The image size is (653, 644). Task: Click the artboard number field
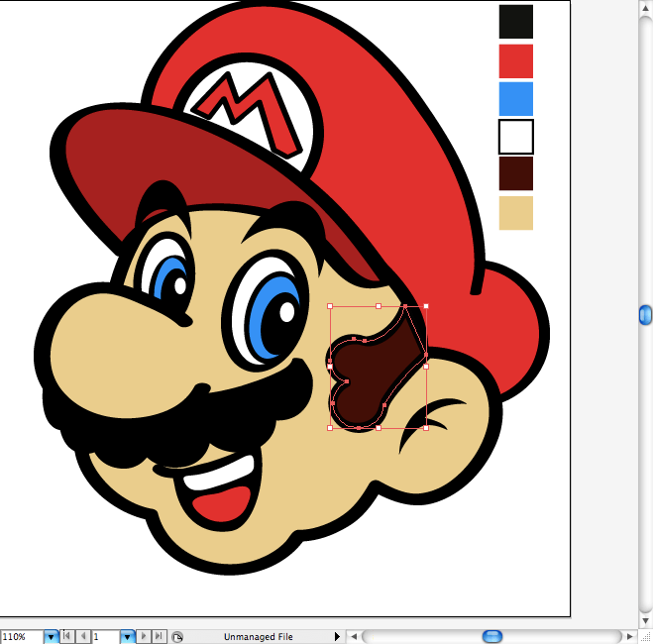(x=106, y=637)
